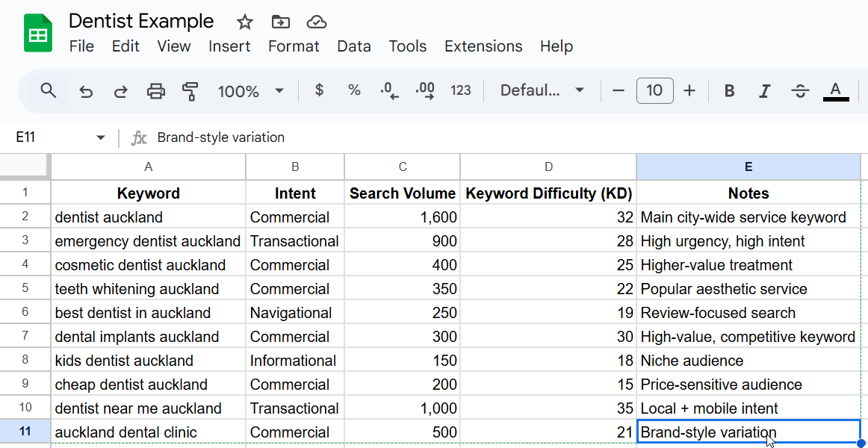Open the Extensions menu
This screenshot has height=448, width=868.
point(483,46)
